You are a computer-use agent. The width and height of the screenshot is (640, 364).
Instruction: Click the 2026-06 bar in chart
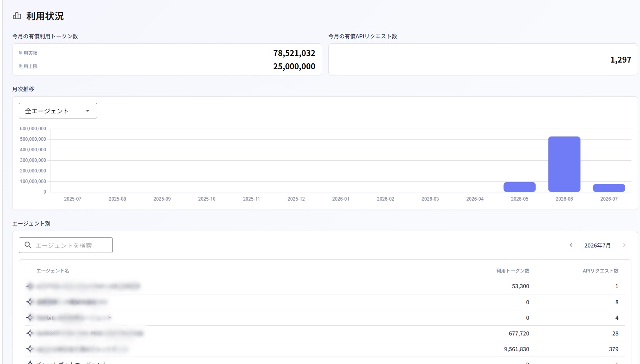click(x=564, y=164)
